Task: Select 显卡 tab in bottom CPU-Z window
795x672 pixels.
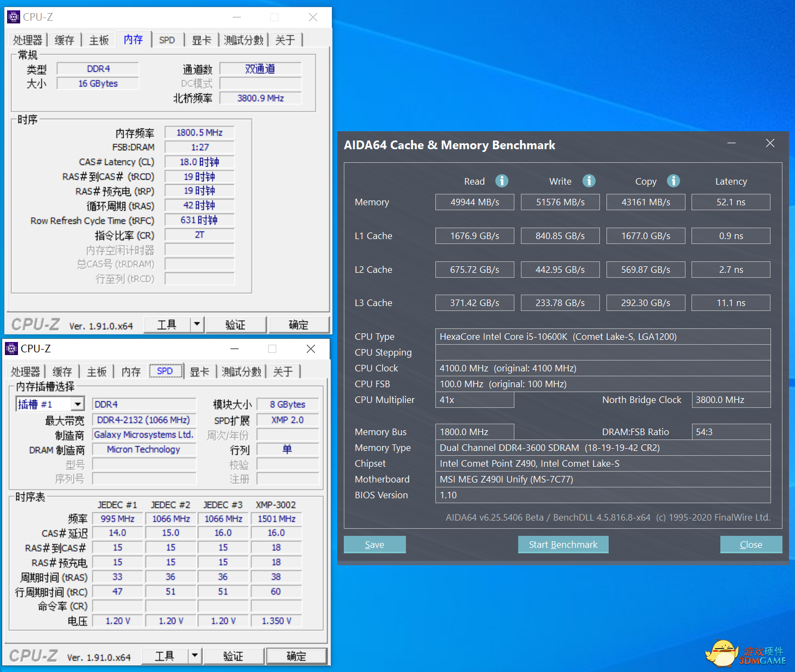Action: coord(199,372)
